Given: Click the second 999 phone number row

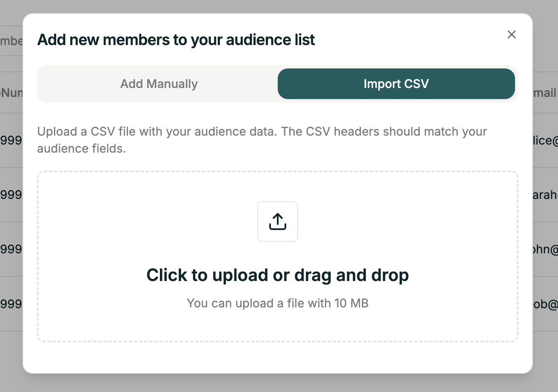Looking at the screenshot, I should pos(11,195).
